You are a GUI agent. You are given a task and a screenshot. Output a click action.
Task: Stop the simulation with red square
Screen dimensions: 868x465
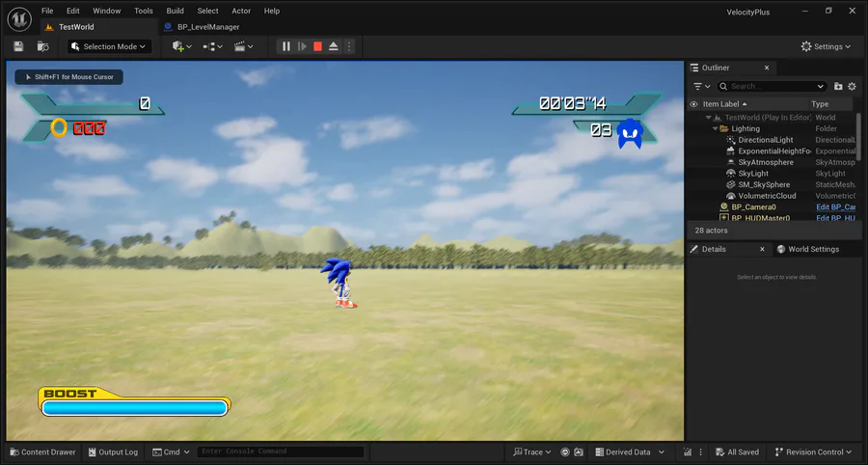pos(317,46)
